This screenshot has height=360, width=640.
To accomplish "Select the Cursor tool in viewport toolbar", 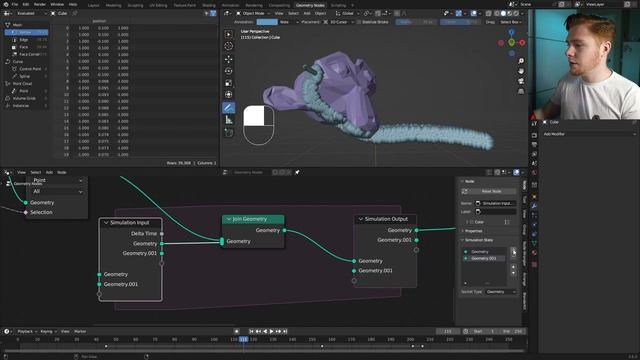I will point(229,47).
